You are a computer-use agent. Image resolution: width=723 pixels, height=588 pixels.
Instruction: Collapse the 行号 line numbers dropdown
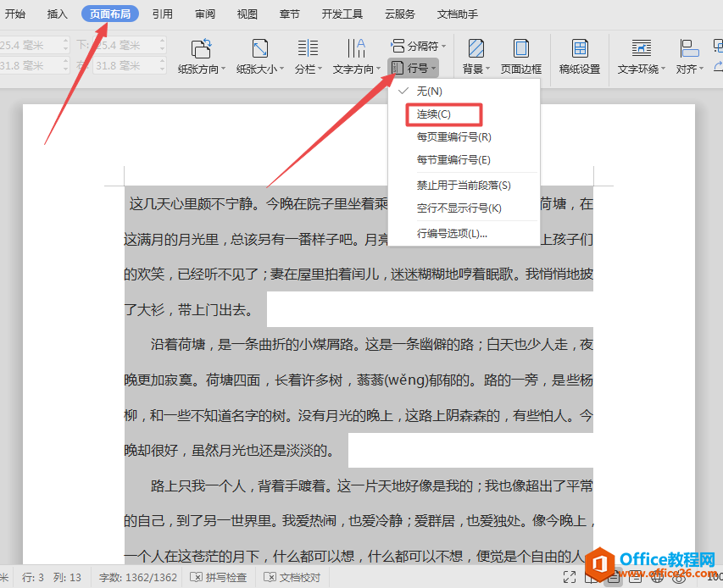pyautogui.click(x=413, y=68)
